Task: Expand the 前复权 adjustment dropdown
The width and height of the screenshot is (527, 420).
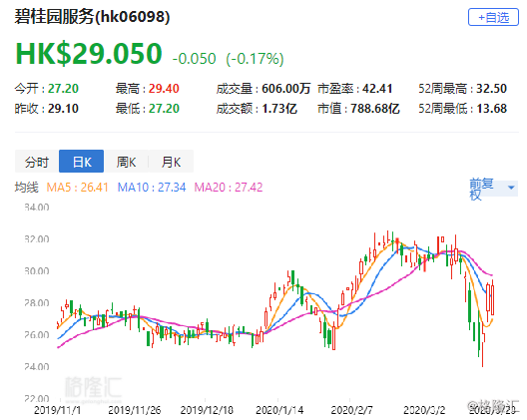Action: (493, 189)
